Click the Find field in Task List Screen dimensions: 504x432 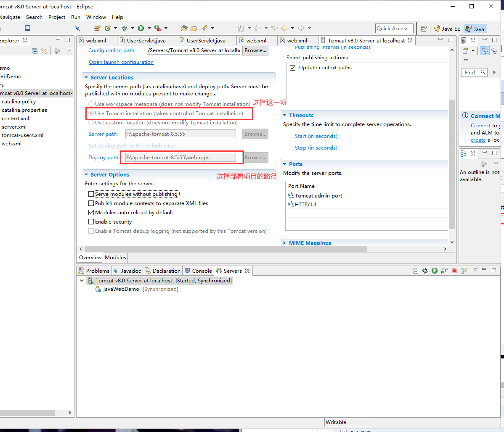click(474, 73)
